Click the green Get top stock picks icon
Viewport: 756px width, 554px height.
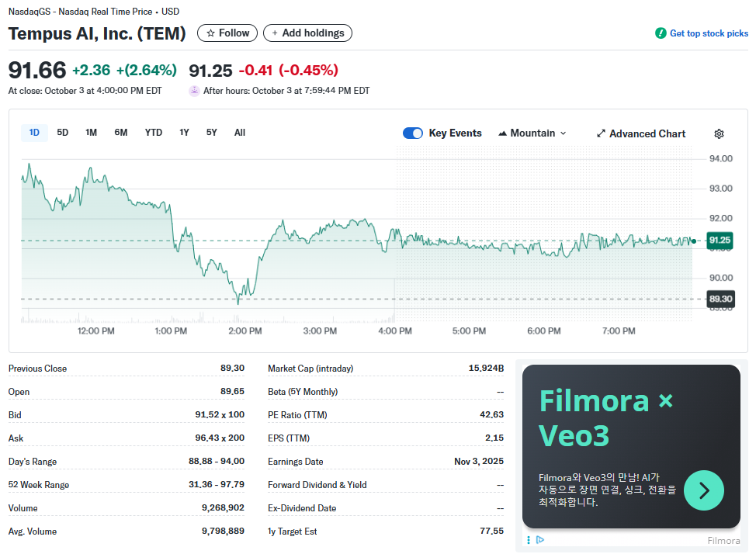tap(661, 33)
